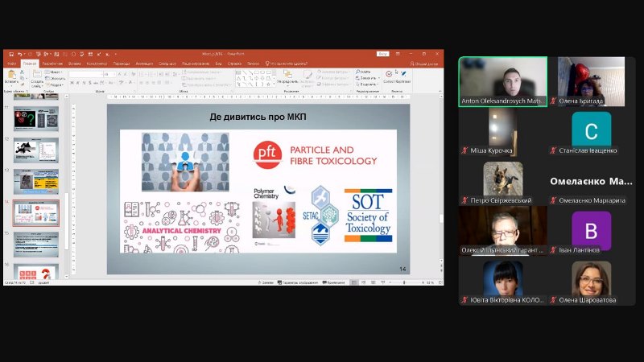Viewport: 644px width, 362px height.
Task: Click the Correct checkmark icon in ribbon
Action: 389,74
